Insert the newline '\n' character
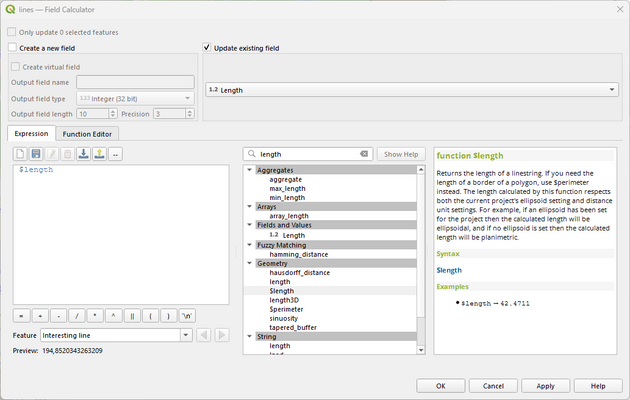Screen dimensions: 630x400 coord(187,316)
